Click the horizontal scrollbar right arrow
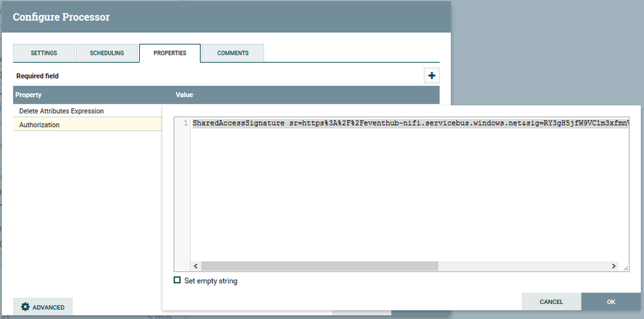644x319 pixels. 614,266
